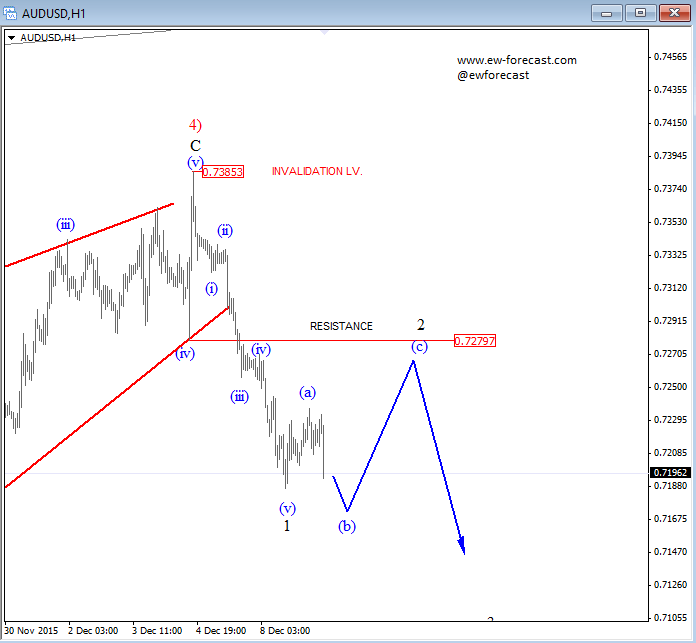Click the 8 Dec 03:00 time label
This screenshot has width=696, height=643.
pyautogui.click(x=285, y=631)
